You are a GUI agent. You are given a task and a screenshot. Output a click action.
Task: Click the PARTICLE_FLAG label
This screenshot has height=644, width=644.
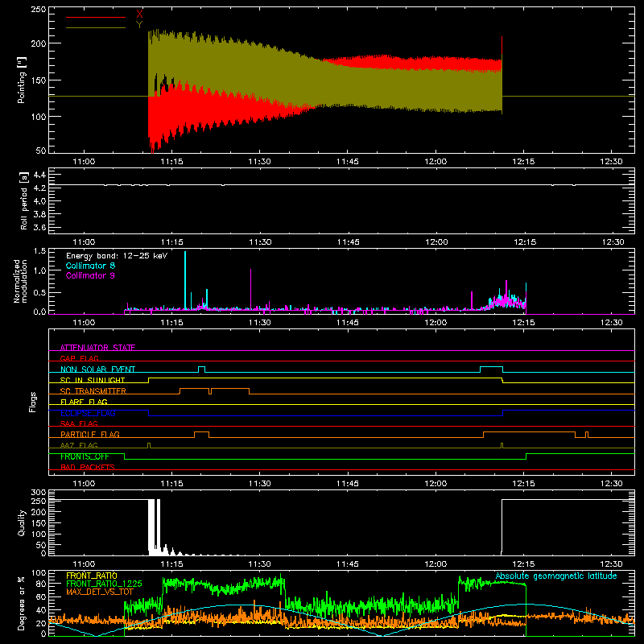pyautogui.click(x=90, y=434)
